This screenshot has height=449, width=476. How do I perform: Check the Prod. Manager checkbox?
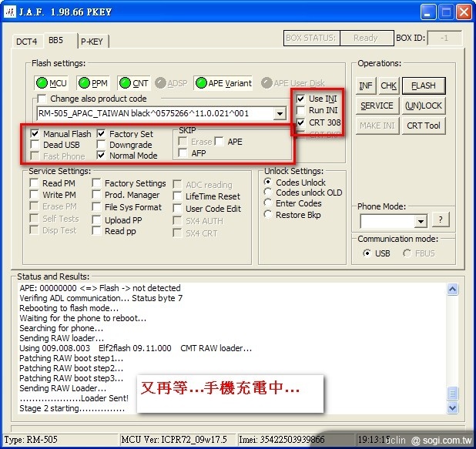pos(96,195)
